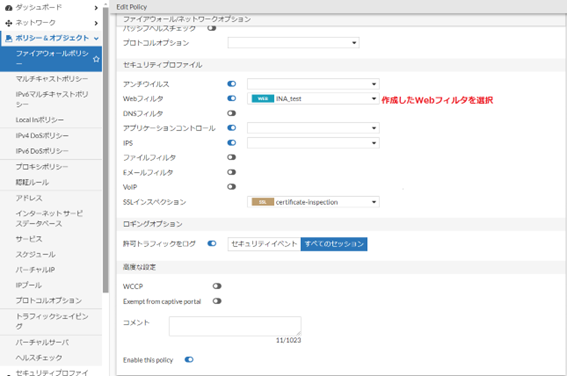The width and height of the screenshot is (567, 376).
Task: Click the Policy & Objects icon
Action: [x=9, y=38]
